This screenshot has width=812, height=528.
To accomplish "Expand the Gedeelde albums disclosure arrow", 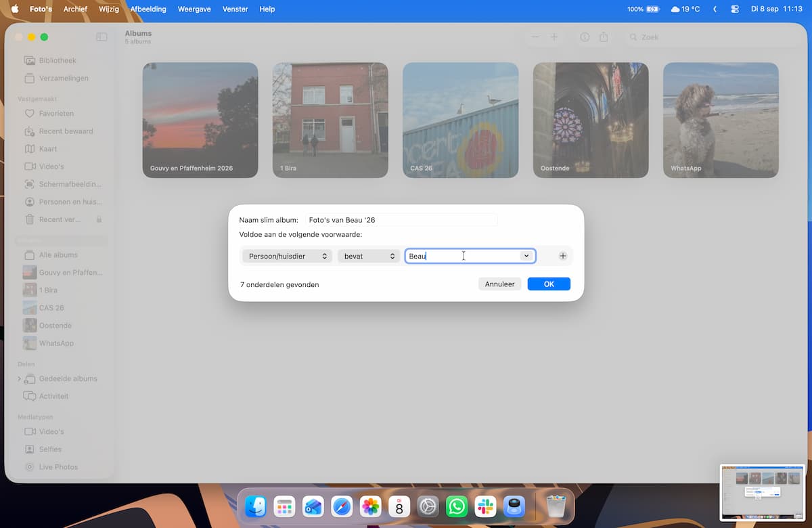I will coord(19,378).
